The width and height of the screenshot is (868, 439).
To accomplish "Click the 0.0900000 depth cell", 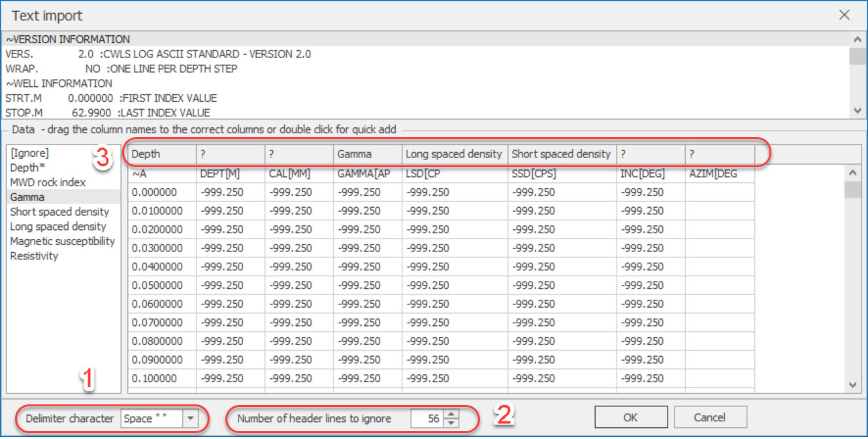I will tap(162, 360).
